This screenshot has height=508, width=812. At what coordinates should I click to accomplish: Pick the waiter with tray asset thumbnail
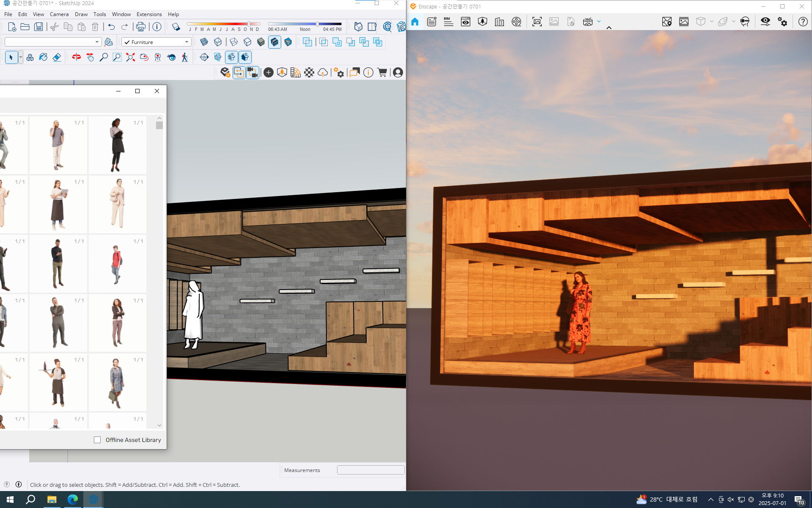click(x=58, y=382)
